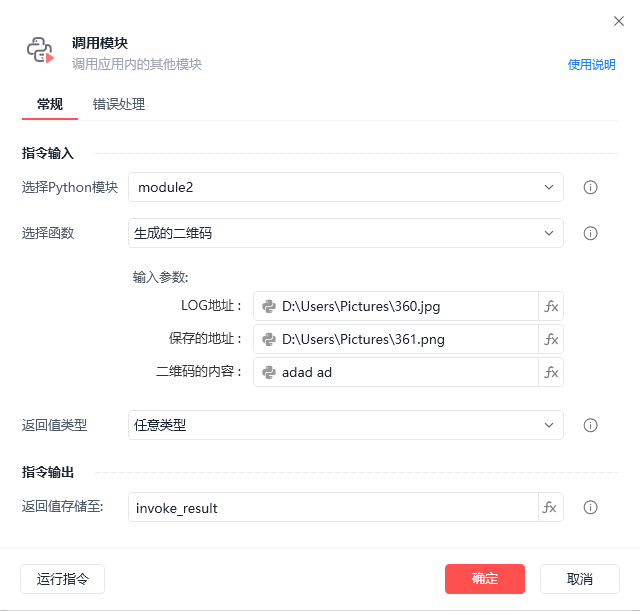
Task: Open the 任意类型 return type dropdown
Action: (x=346, y=425)
